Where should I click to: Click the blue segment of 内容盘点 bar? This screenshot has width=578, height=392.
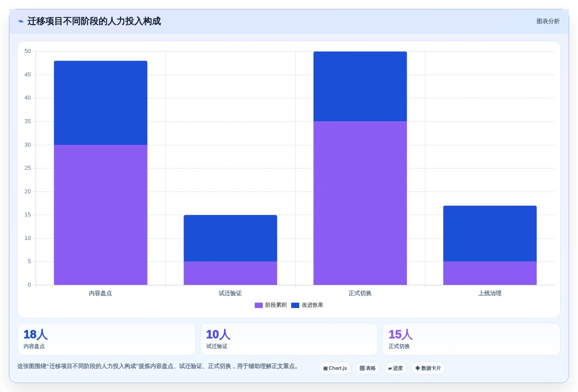point(100,103)
